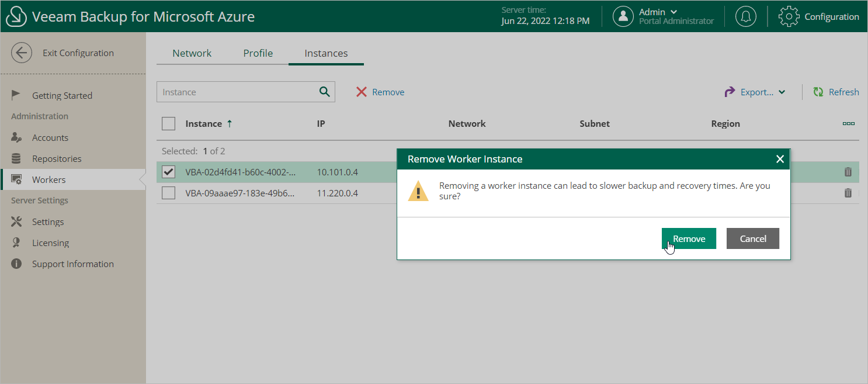Open the notifications bell icon
This screenshot has width=868, height=384.
[x=745, y=16]
